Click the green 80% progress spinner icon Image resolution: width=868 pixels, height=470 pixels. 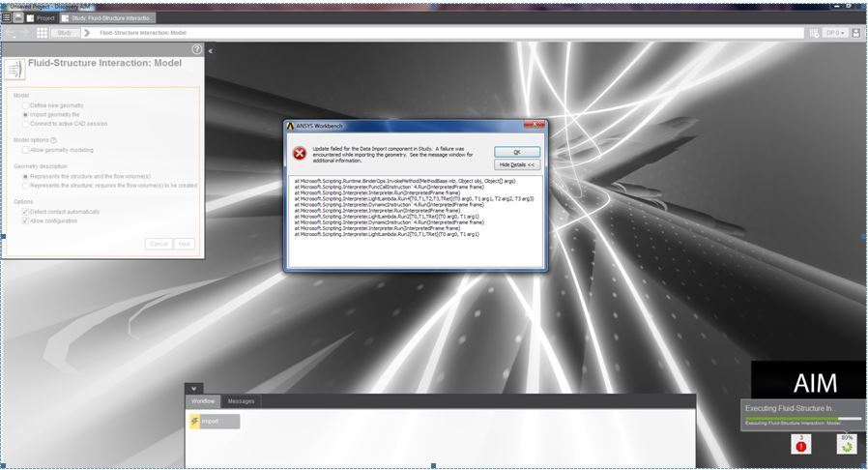coord(847,445)
